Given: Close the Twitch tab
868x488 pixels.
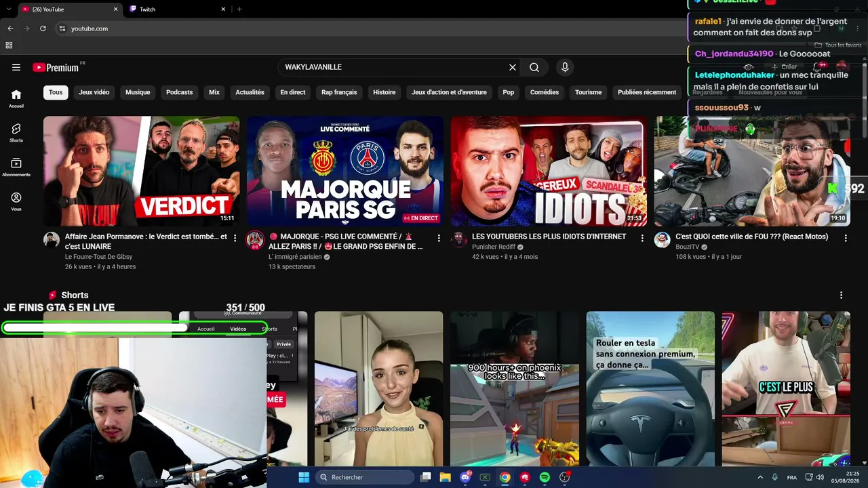Looking at the screenshot, I should (223, 9).
